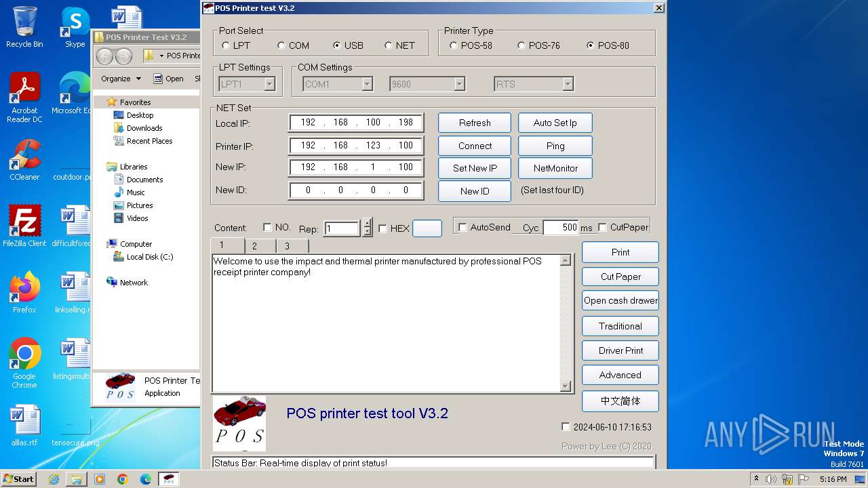This screenshot has height=488, width=868.
Task: Launch CCleaner from desktop
Action: (24, 159)
